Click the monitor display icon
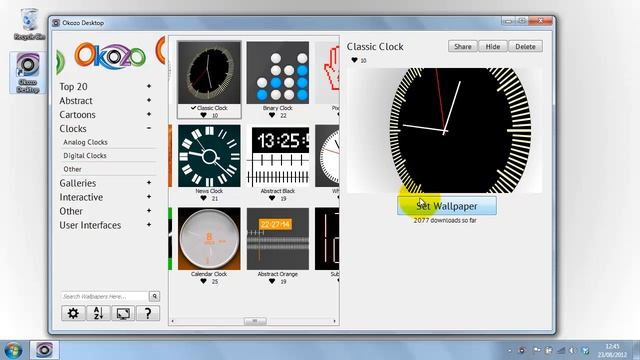This screenshot has height=360, width=640. 123,313
